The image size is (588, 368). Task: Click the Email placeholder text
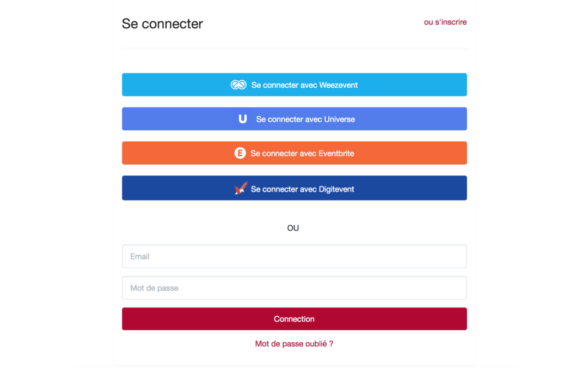tap(140, 256)
